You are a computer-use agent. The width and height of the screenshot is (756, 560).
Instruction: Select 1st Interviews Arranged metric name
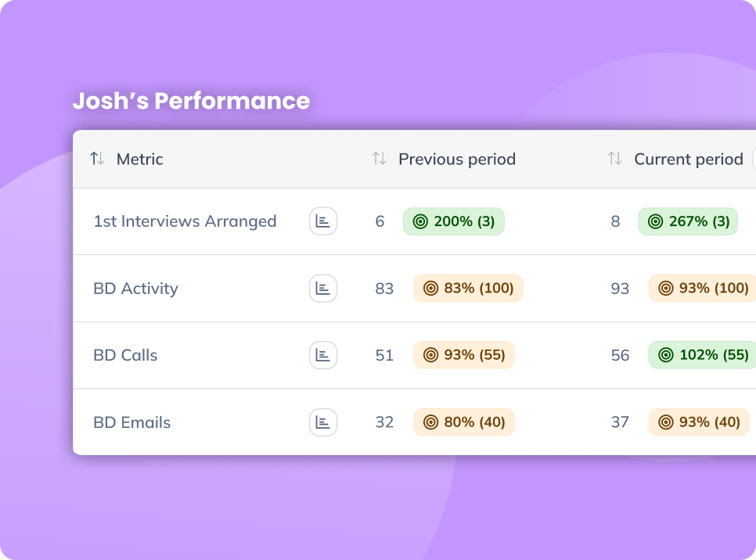[x=185, y=221]
